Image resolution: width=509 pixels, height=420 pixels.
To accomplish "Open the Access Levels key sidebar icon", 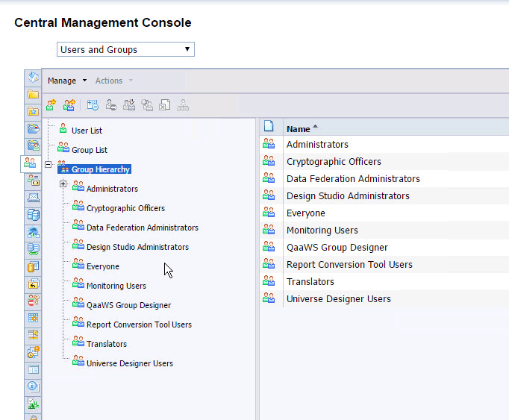I will point(33,301).
